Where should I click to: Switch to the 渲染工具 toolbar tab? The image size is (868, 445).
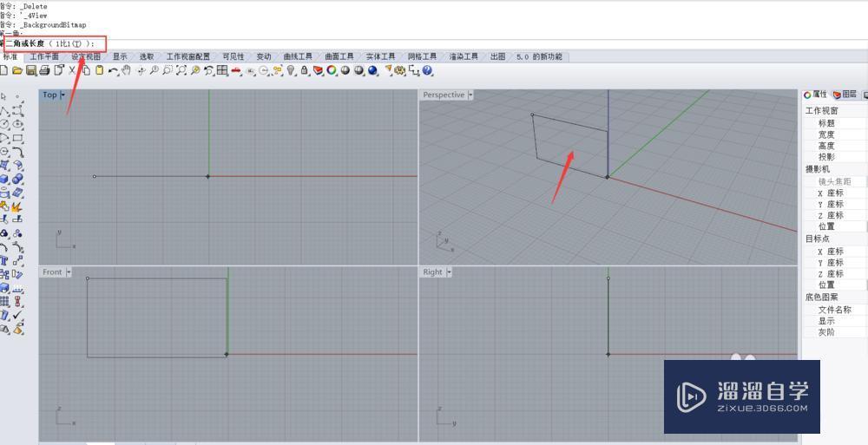464,56
